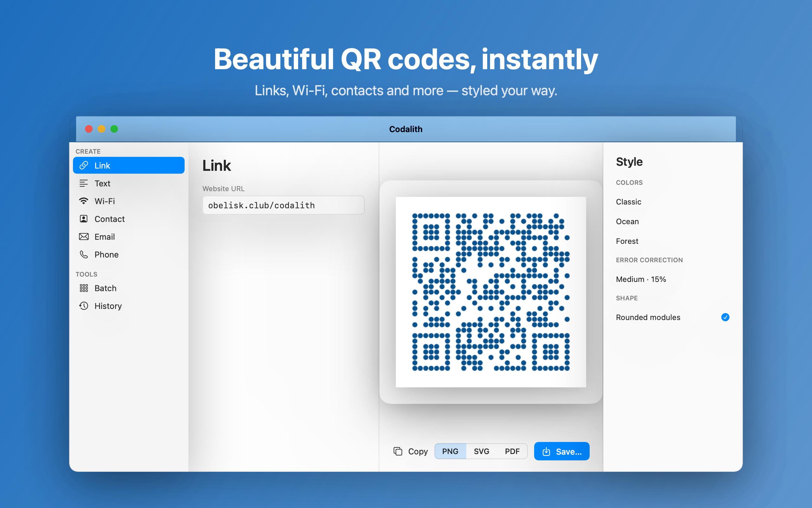The image size is (812, 508).
Task: Click the 'Link' page heading
Action: pyautogui.click(x=217, y=166)
